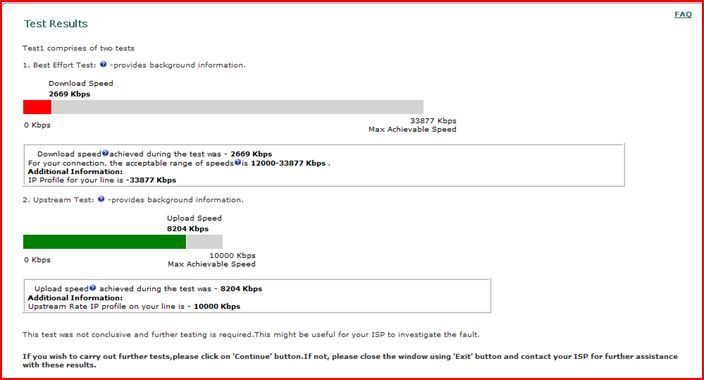The width and height of the screenshot is (704, 380).
Task: Click 'Upstream Rate IP profile' line
Action: pyautogui.click(x=134, y=306)
